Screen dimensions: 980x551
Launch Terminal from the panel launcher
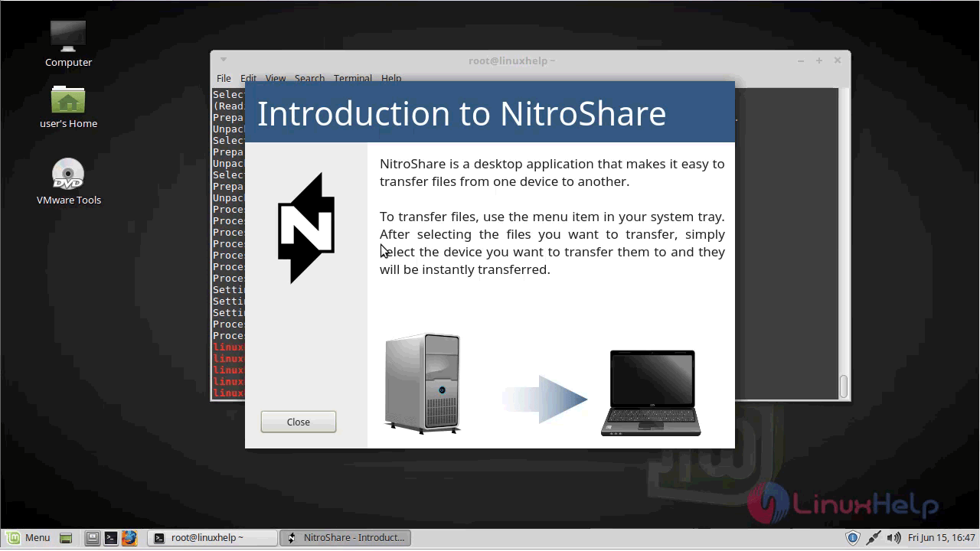click(x=110, y=538)
